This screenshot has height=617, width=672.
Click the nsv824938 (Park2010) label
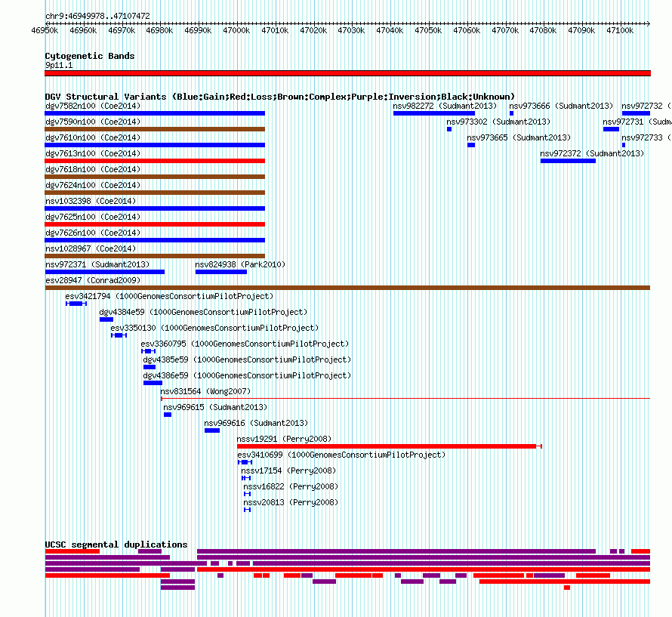pos(240,264)
